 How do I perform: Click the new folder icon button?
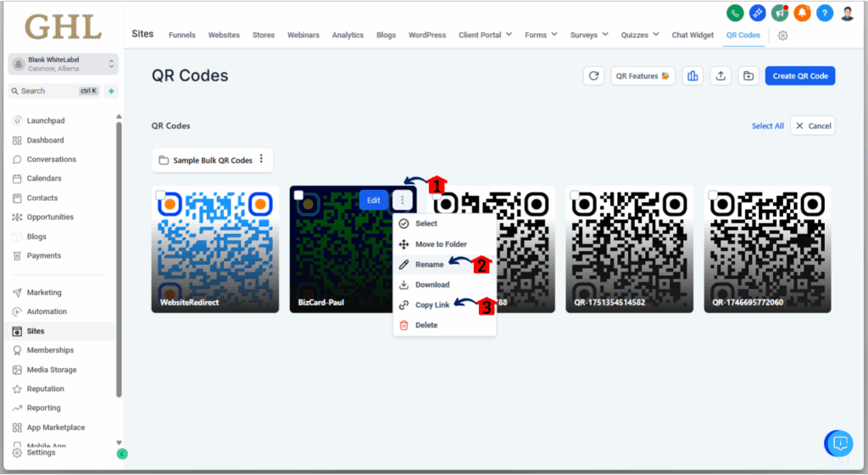click(748, 75)
